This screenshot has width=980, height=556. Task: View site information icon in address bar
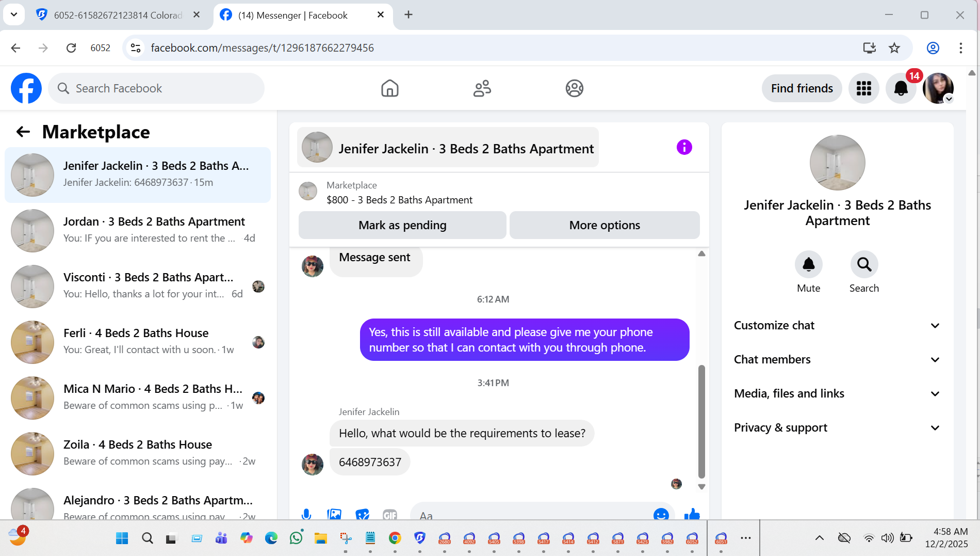[x=136, y=48]
